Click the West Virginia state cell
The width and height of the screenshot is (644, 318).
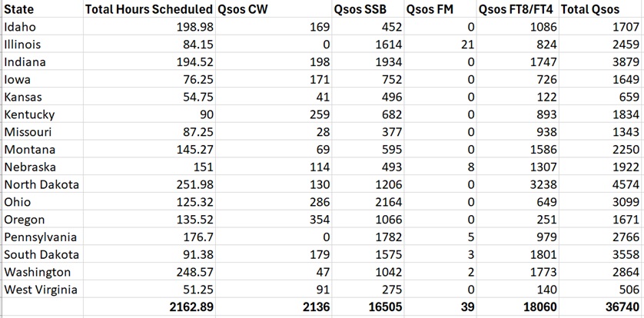pyautogui.click(x=41, y=290)
